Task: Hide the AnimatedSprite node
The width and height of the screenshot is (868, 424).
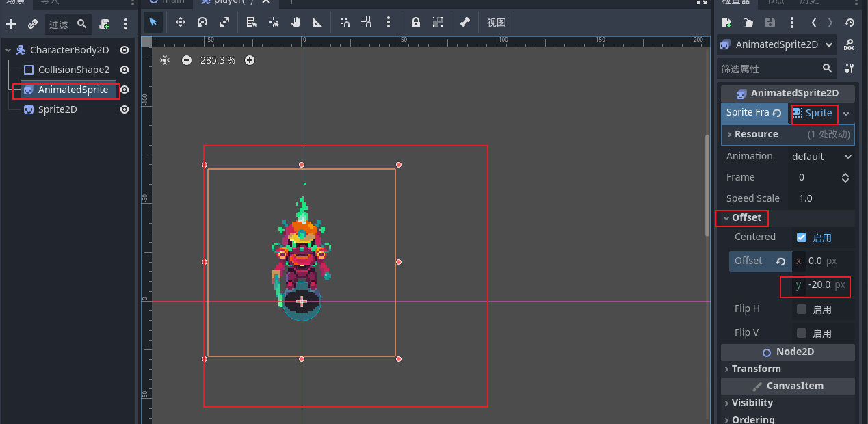Action: (124, 90)
